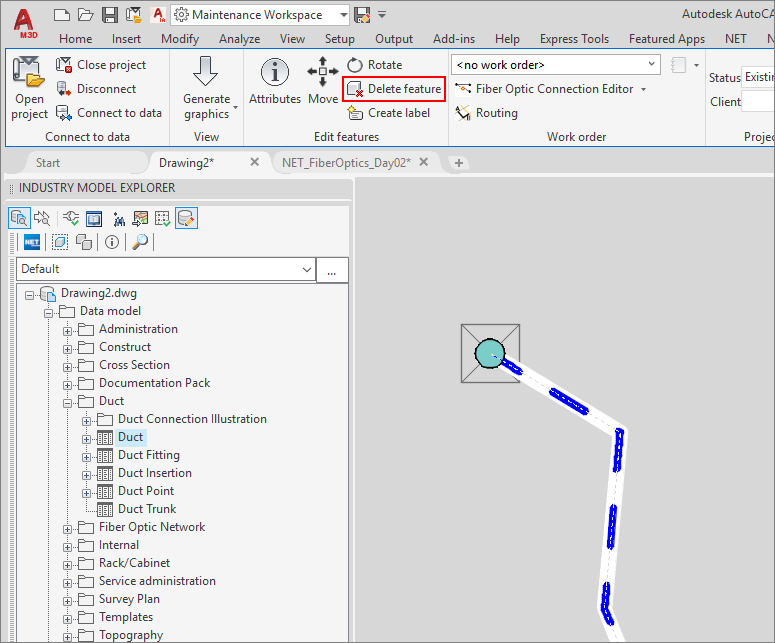Click the arrows with magnifier explorer icon
This screenshot has height=643, width=775.
click(42, 218)
